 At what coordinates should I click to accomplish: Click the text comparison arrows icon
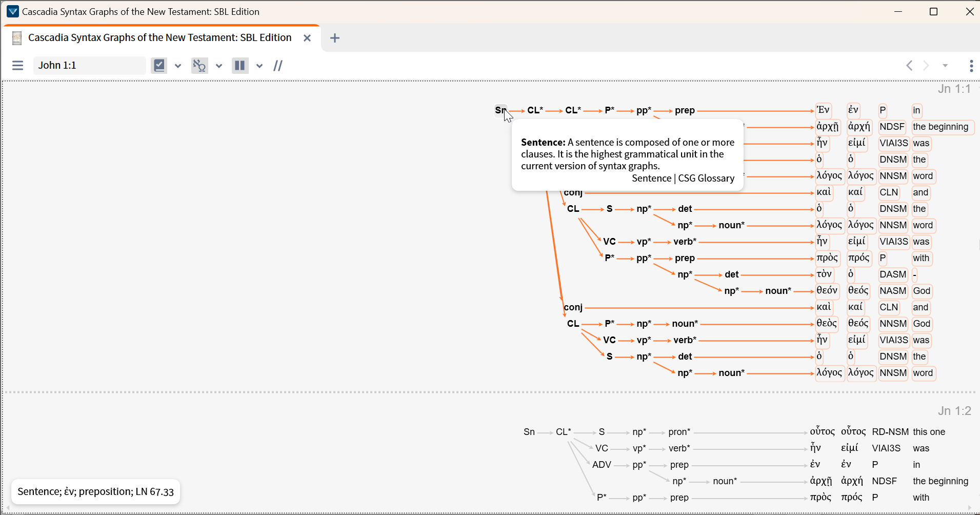tap(199, 66)
